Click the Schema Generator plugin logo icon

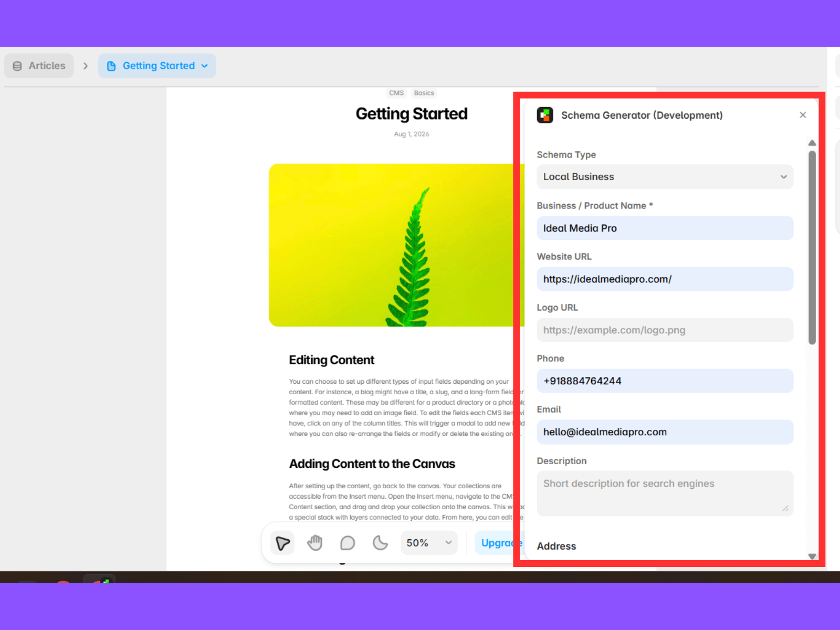[545, 115]
